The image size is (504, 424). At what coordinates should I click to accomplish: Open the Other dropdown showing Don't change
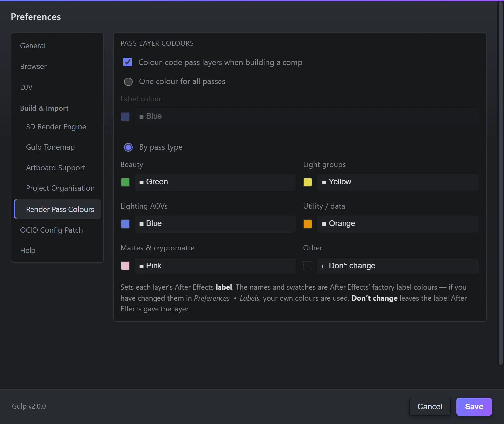coord(398,266)
